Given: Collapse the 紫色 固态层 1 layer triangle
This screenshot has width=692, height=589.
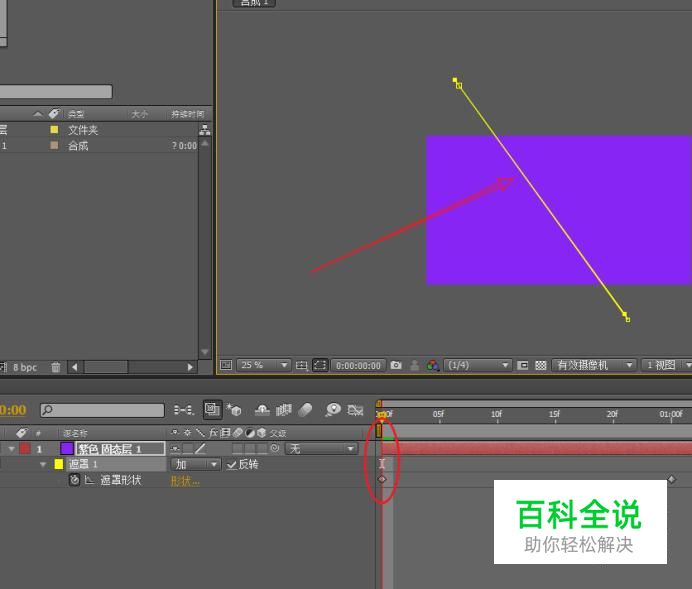Looking at the screenshot, I should point(11,449).
